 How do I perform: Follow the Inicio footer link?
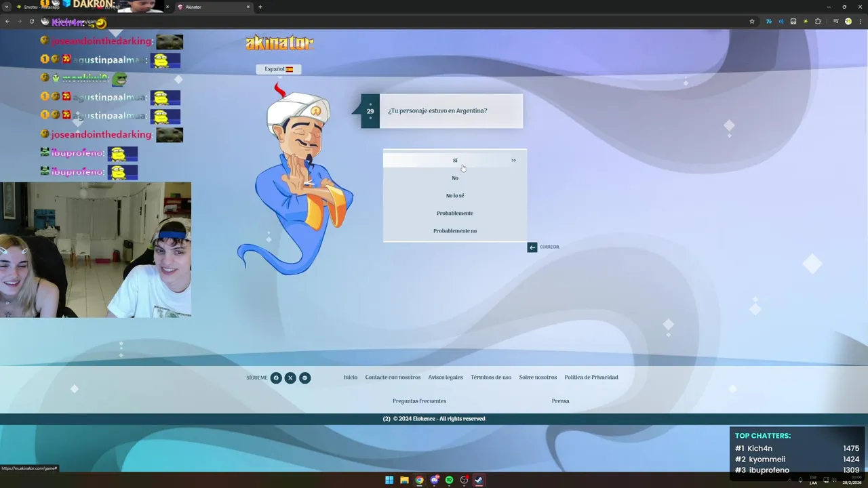coord(351,378)
